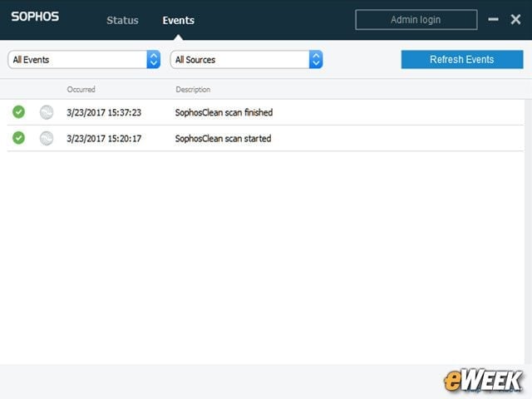
Task: Select the Events tab
Action: click(179, 20)
